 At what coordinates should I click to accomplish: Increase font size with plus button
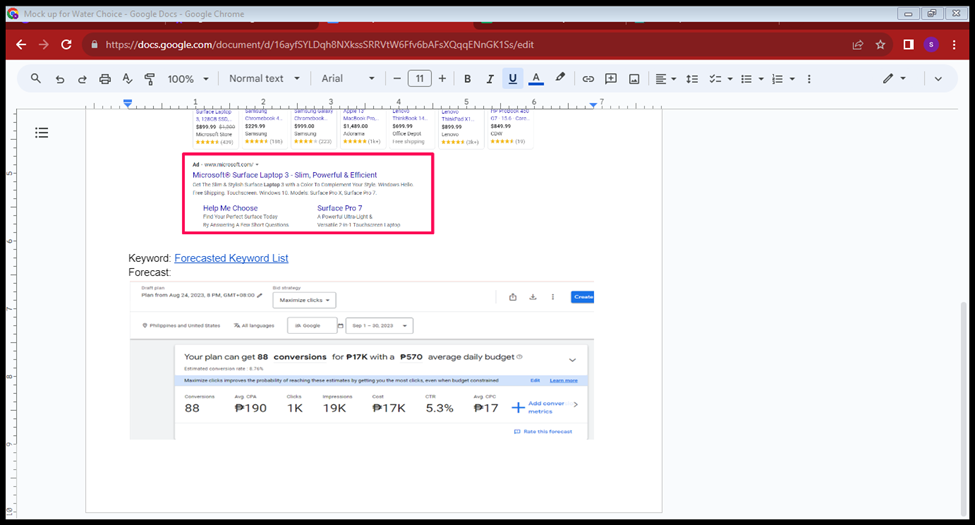[442, 78]
